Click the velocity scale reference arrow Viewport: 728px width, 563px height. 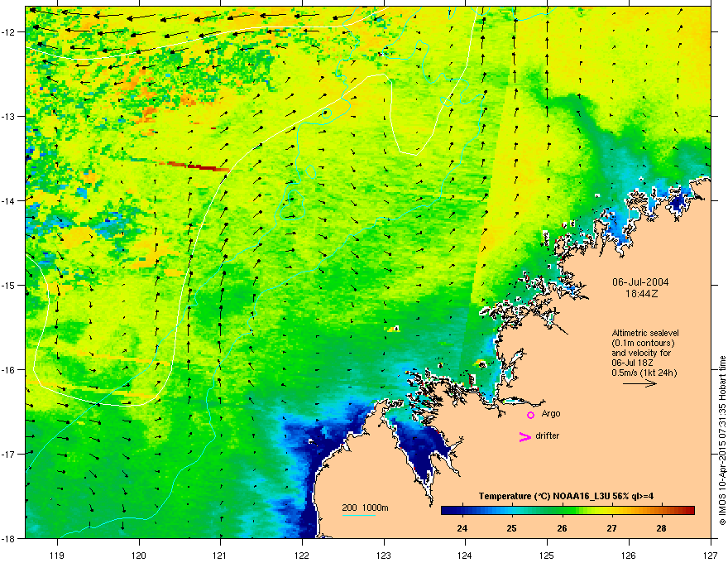(x=639, y=383)
